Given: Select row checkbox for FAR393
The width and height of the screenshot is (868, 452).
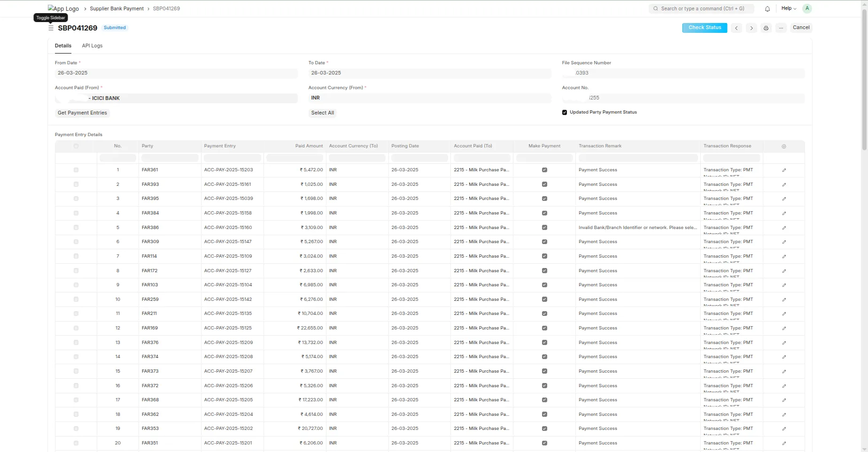Looking at the screenshot, I should (x=76, y=184).
